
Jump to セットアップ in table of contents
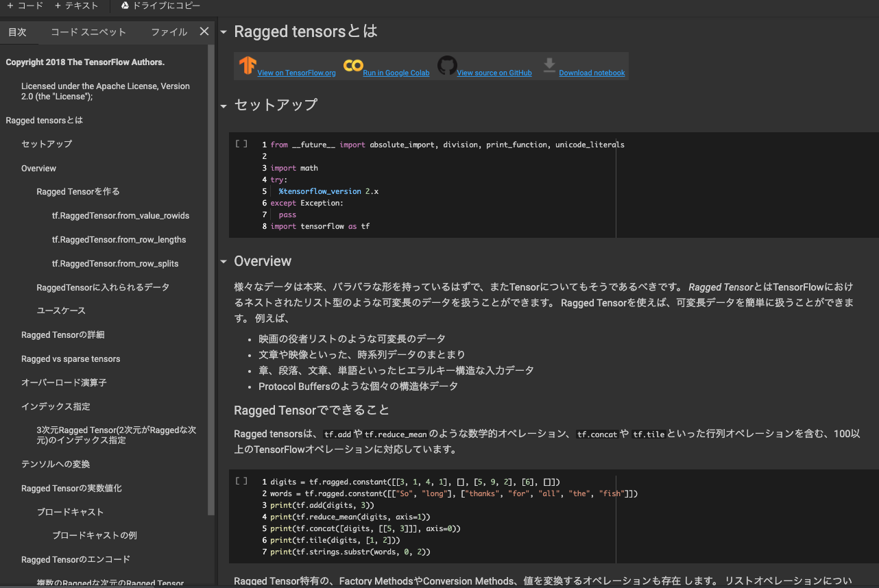tap(47, 144)
